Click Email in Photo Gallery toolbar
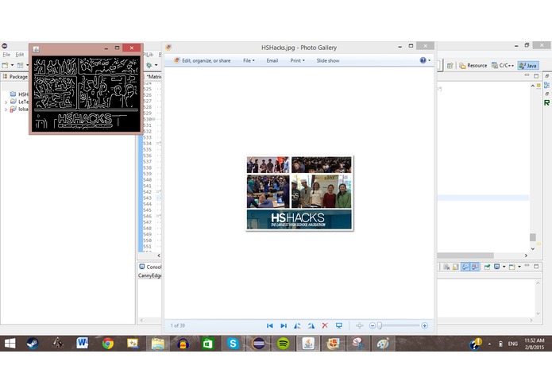Image resolution: width=552 pixels, height=392 pixels. (x=272, y=60)
